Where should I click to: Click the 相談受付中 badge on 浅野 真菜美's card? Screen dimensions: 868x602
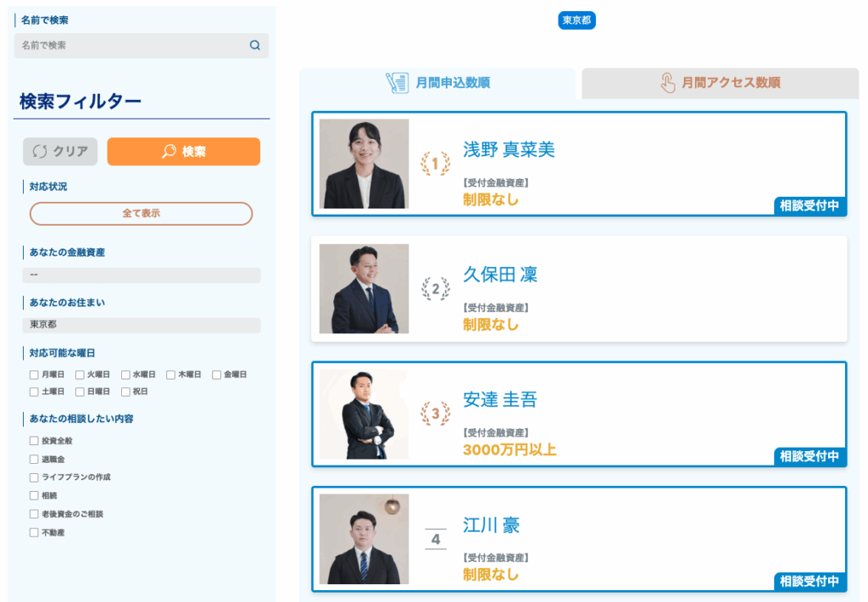pos(810,206)
